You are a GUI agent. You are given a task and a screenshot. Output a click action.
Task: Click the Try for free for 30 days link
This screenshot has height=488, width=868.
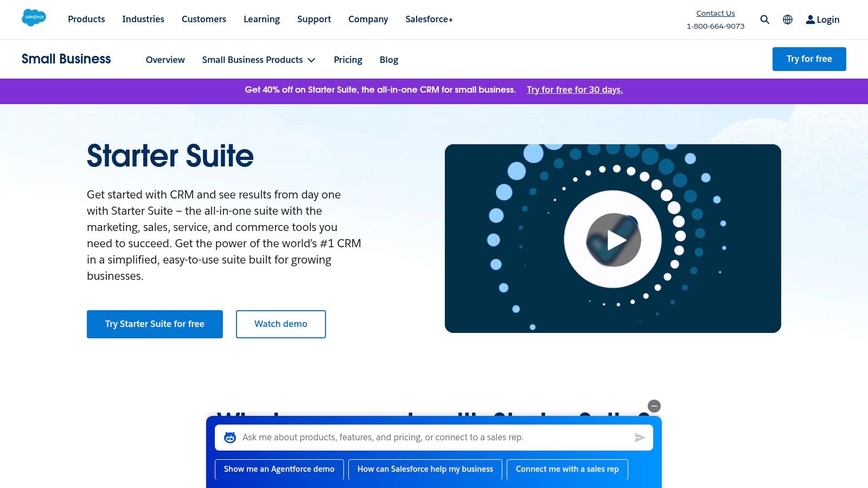pos(575,89)
